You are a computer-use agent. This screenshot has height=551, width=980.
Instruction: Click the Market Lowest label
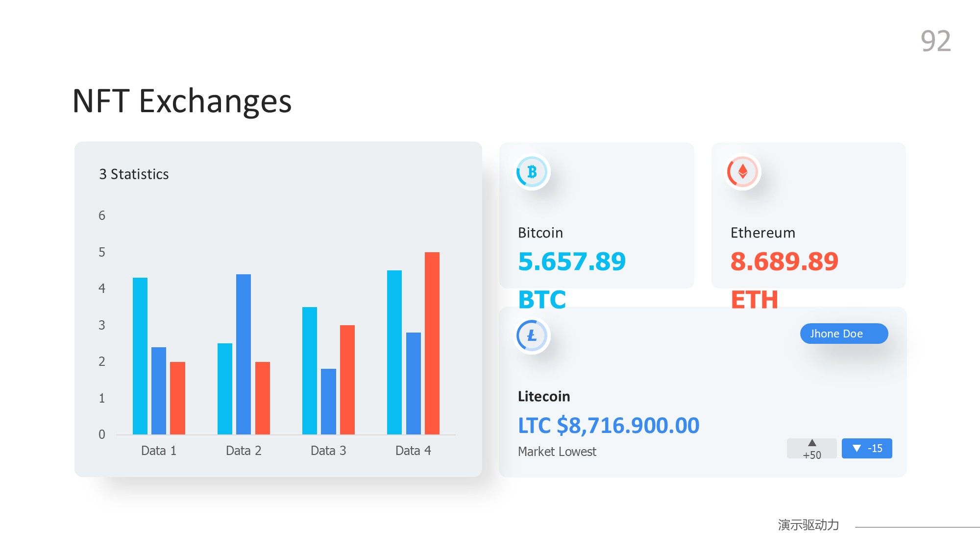[557, 452]
